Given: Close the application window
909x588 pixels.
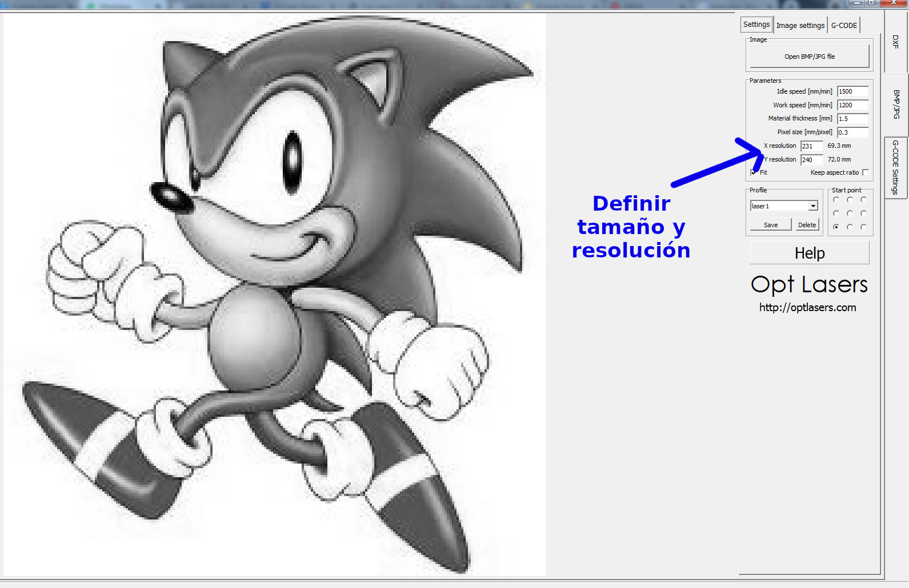Looking at the screenshot, I should (894, 3).
